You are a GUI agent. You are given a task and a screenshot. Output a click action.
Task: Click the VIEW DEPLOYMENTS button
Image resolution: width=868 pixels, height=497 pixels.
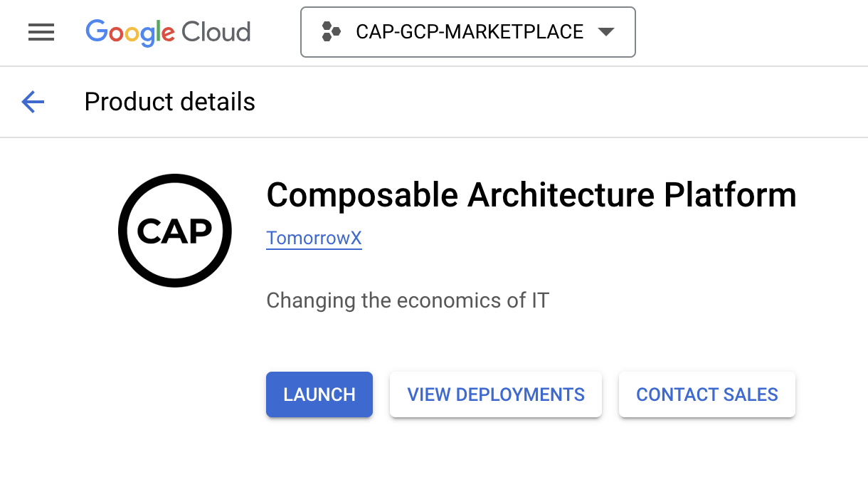tap(496, 394)
